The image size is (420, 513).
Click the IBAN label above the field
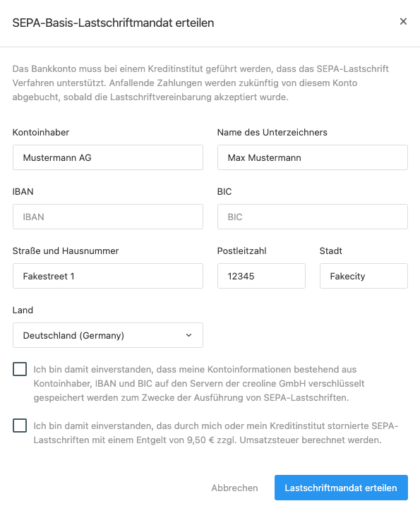pyautogui.click(x=23, y=191)
